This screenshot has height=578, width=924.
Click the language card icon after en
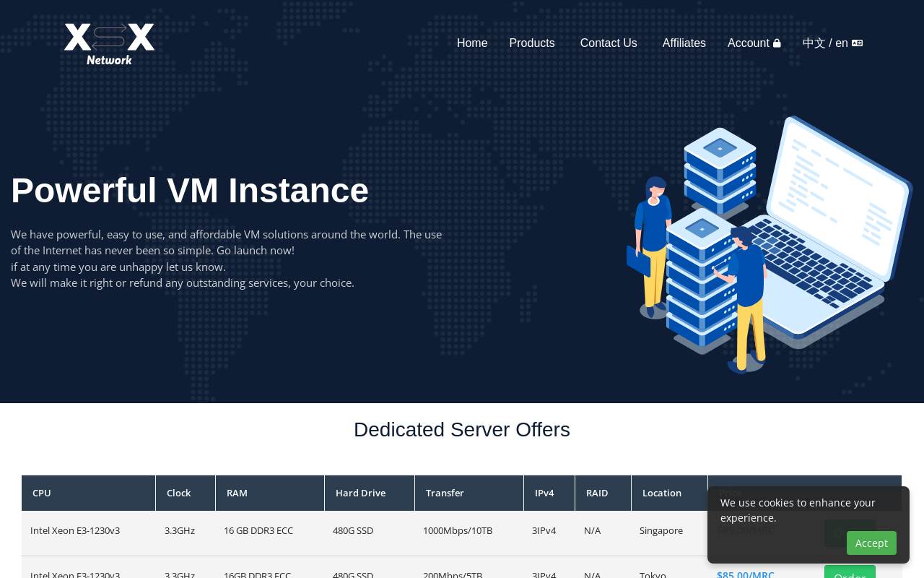tap(858, 43)
